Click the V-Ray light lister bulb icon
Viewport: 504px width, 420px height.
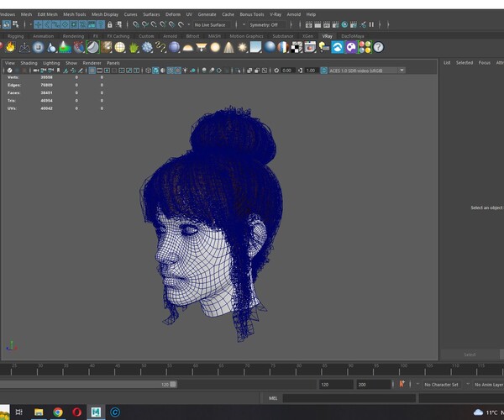coord(323,47)
